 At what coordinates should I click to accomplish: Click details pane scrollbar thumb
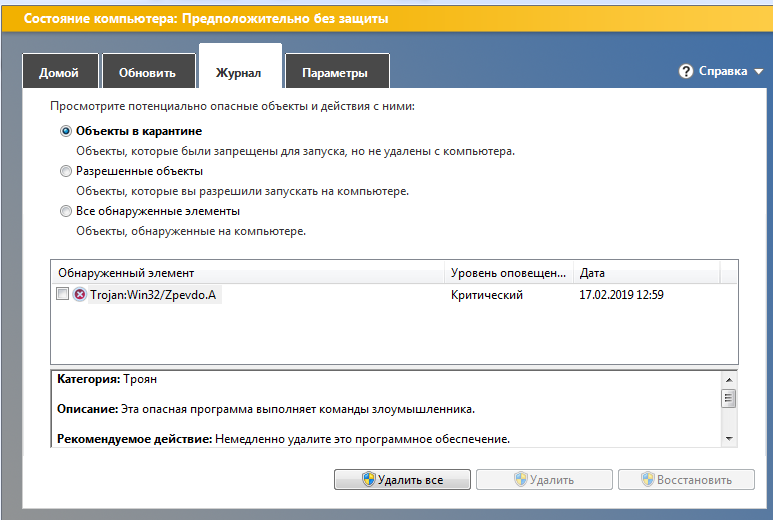pyautogui.click(x=729, y=398)
